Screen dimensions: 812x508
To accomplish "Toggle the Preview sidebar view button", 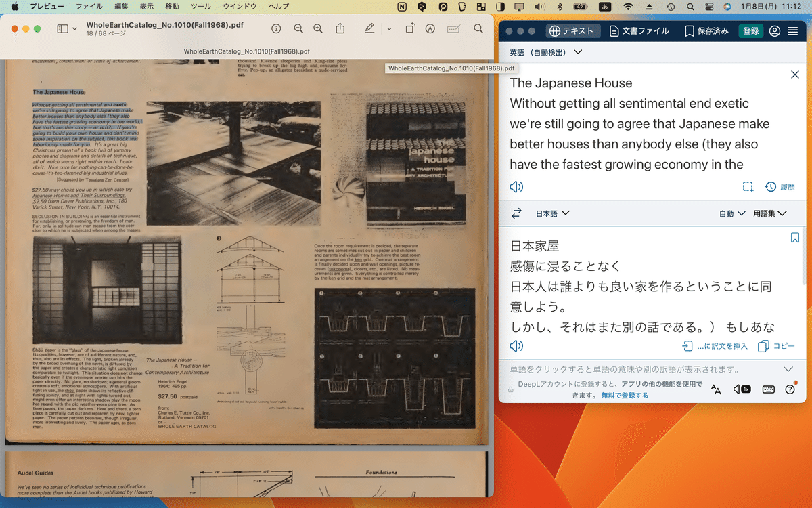I will click(x=63, y=29).
